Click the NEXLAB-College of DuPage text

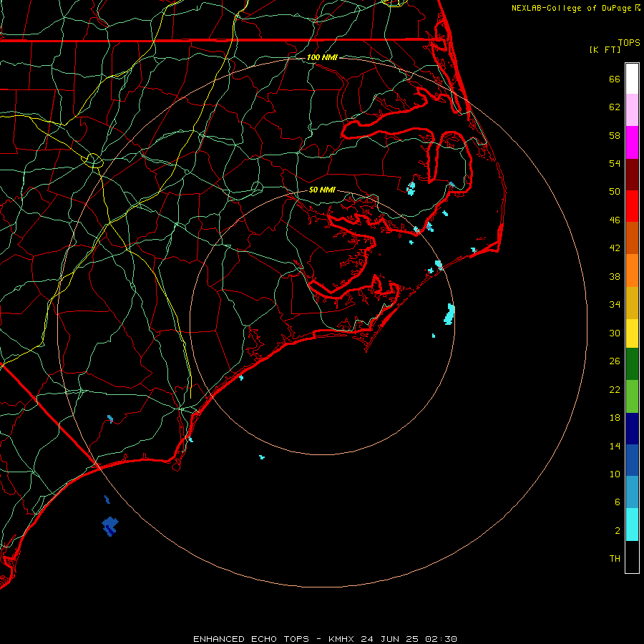click(x=571, y=8)
